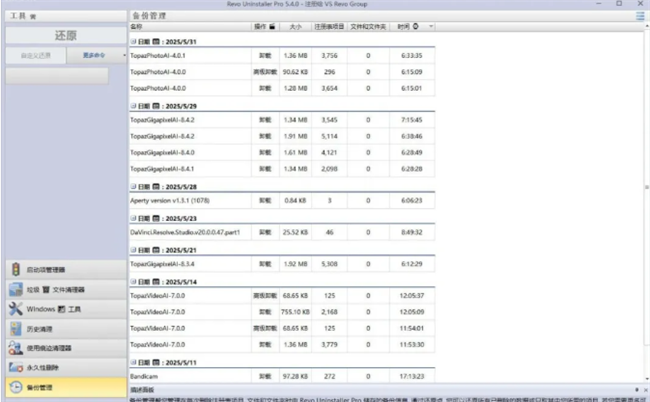This screenshot has width=650, height=402.
Task: Open the Unrecoverable Delete (永久性删除) icon
Action: pos(16,368)
